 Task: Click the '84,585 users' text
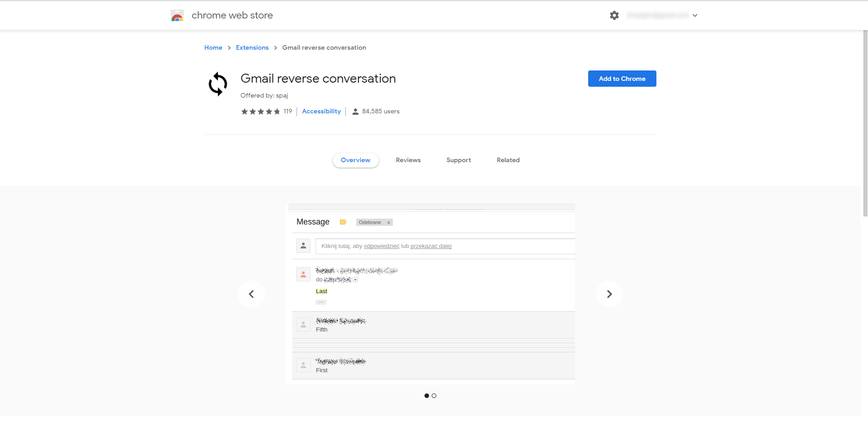click(381, 111)
